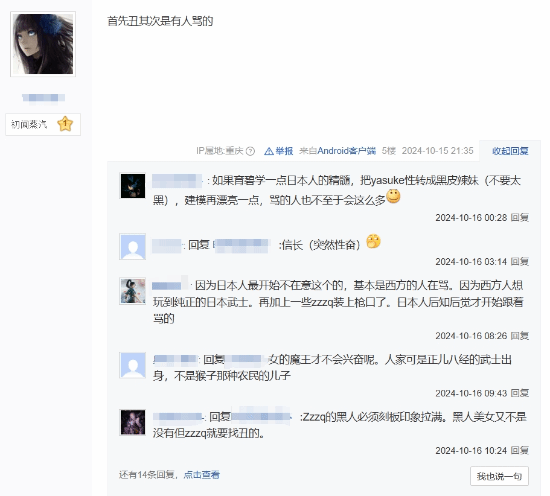
Task: Click 我也说一句 button
Action: [499, 476]
